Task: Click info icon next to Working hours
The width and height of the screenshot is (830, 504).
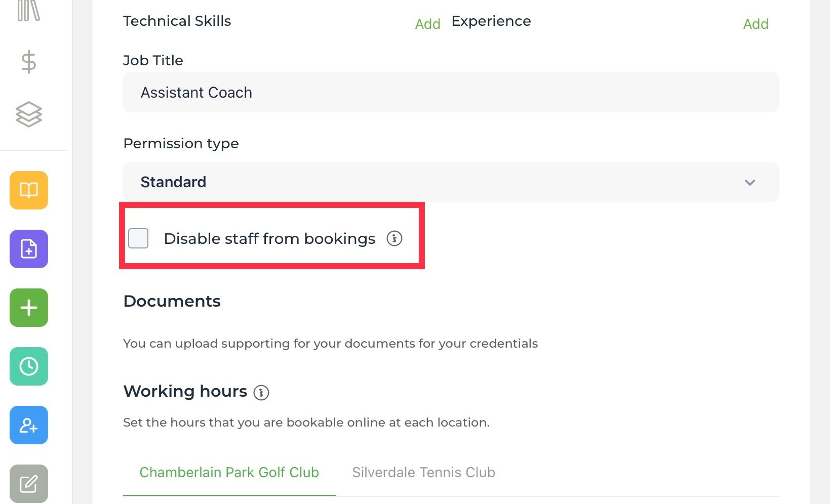Action: point(261,392)
